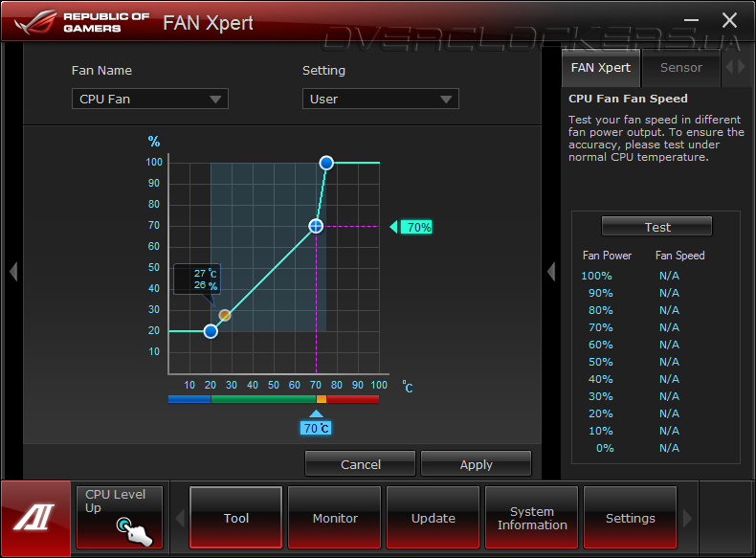Viewport: 756px width, 558px height.
Task: Select the top curve point at 100%
Action: (x=326, y=163)
